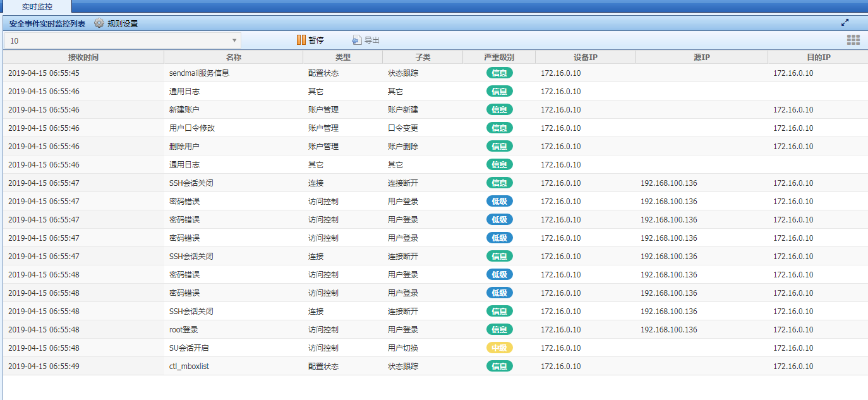Click the 设备IP column header
The image size is (868, 400).
click(585, 57)
